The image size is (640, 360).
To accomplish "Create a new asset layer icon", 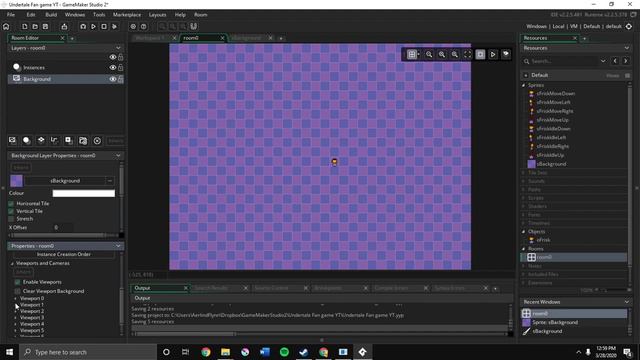I will 69,140.
